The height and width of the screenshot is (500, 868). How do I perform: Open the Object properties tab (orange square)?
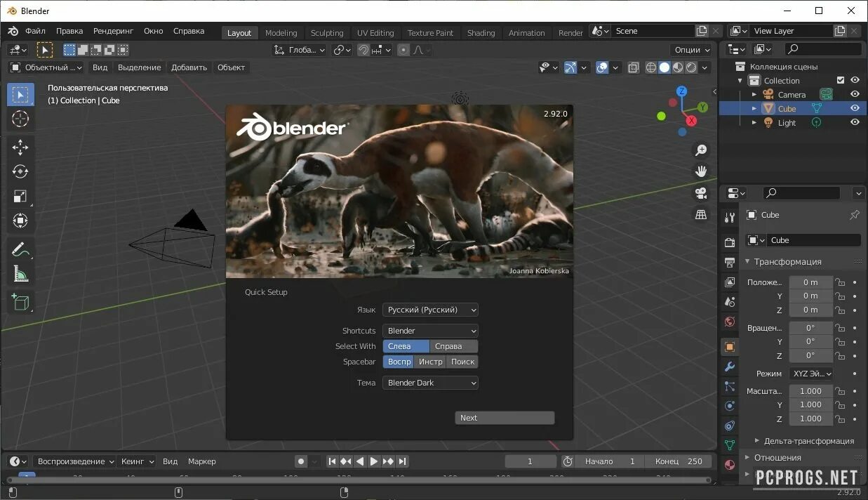(x=730, y=347)
